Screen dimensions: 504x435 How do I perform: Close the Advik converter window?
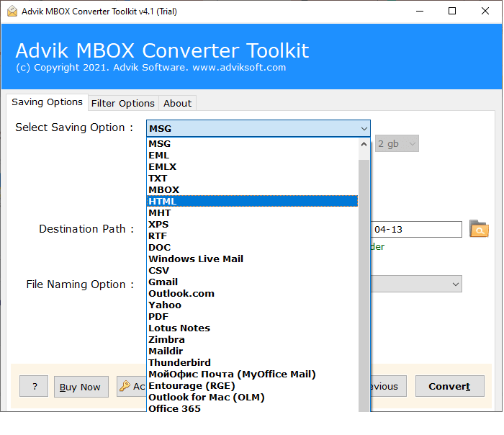coord(485,12)
